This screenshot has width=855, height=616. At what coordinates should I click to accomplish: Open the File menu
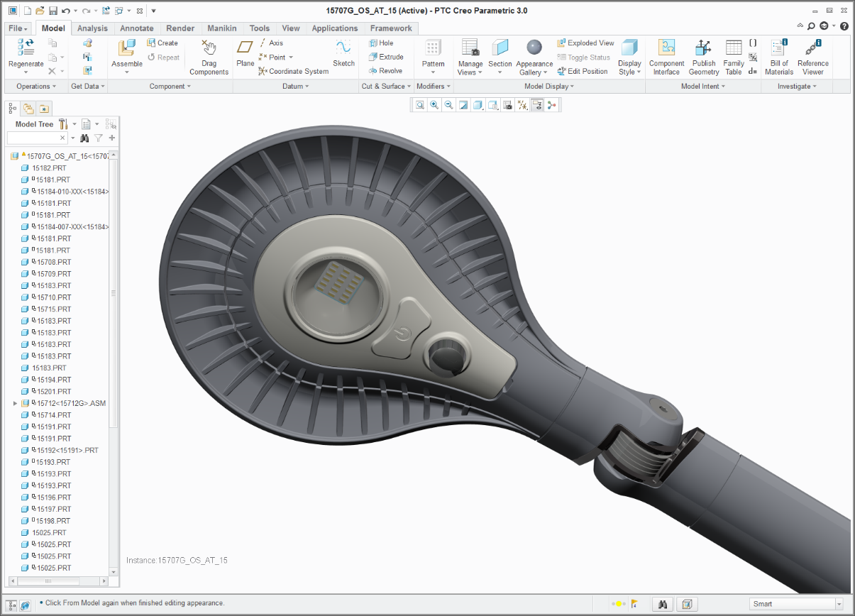point(18,28)
